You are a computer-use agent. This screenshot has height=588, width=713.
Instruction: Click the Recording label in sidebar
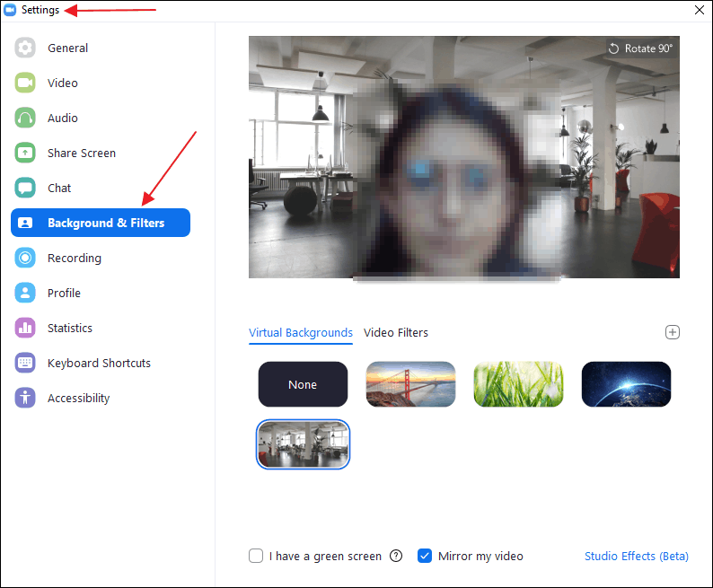[75, 259]
